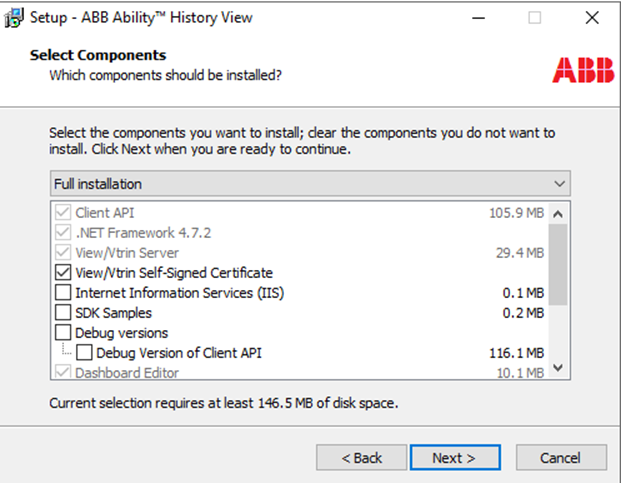Check the SDK Samples checkbox
This screenshot has height=483, width=621.
tap(63, 313)
